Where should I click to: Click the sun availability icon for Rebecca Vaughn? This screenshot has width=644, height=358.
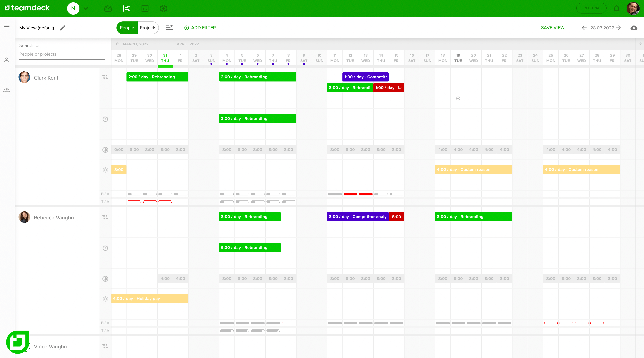coord(105,299)
